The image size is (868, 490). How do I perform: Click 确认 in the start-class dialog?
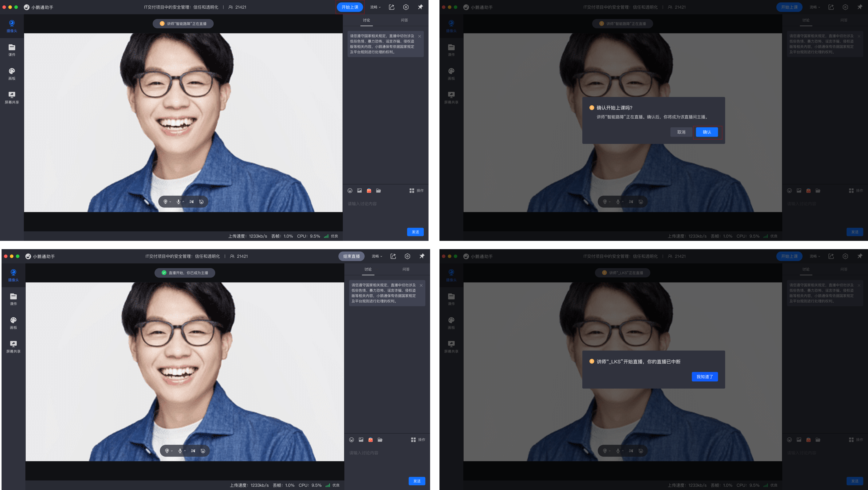click(x=707, y=132)
